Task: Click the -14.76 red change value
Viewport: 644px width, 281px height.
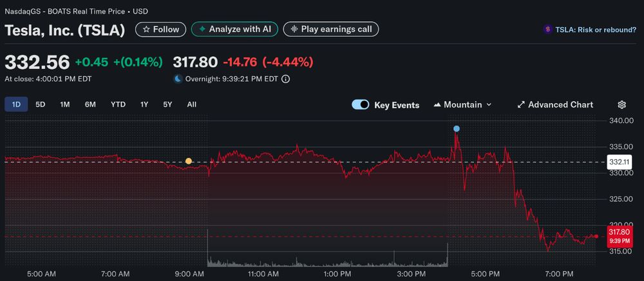Action: pyautogui.click(x=240, y=62)
